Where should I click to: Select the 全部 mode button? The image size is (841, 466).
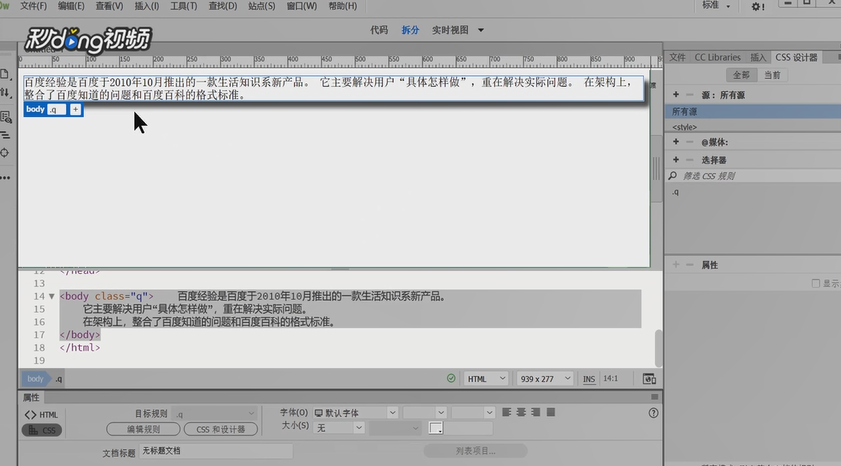pos(741,75)
